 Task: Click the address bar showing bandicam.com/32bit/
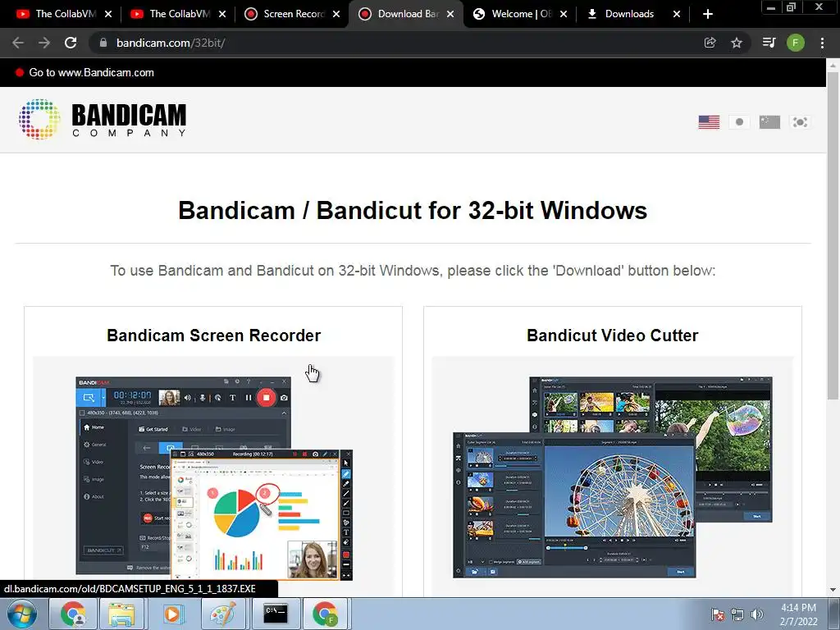(396, 43)
